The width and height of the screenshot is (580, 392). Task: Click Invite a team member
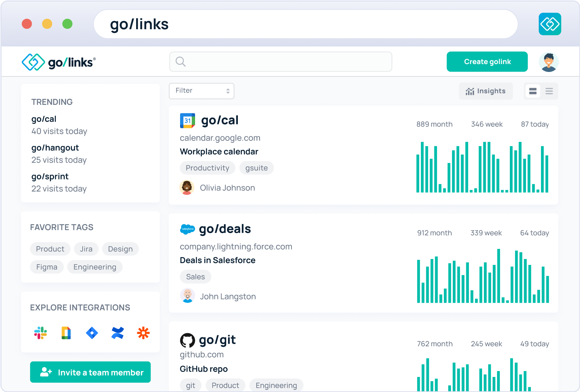coord(90,372)
